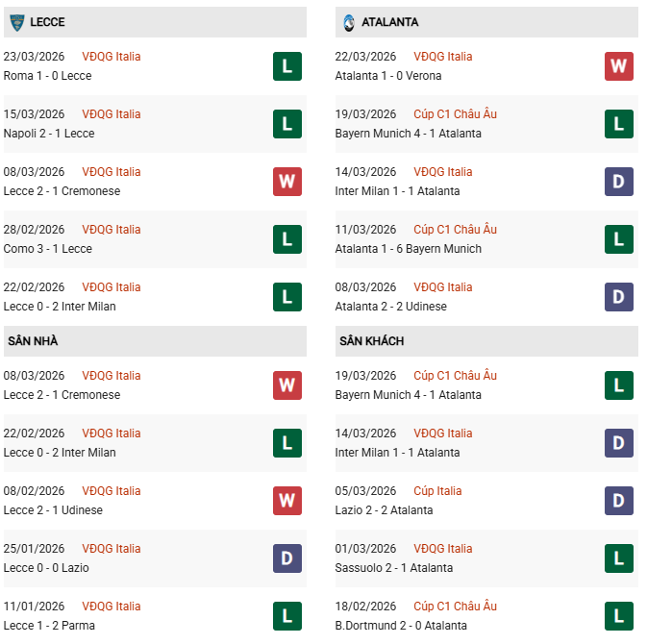Select the SÂN KHÁCH section header
The height and width of the screenshot is (644, 647).
coord(371,341)
